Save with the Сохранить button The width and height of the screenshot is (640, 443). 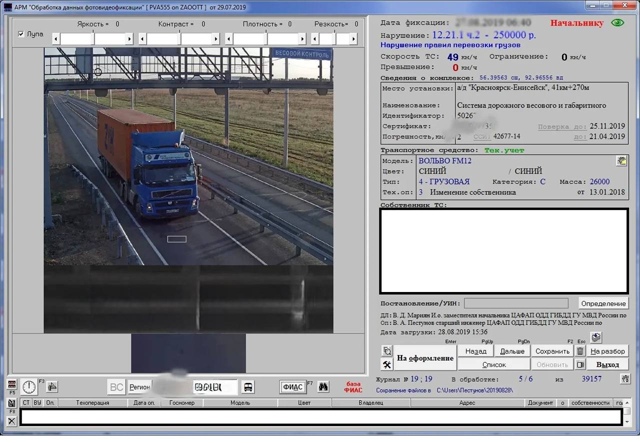[552, 351]
